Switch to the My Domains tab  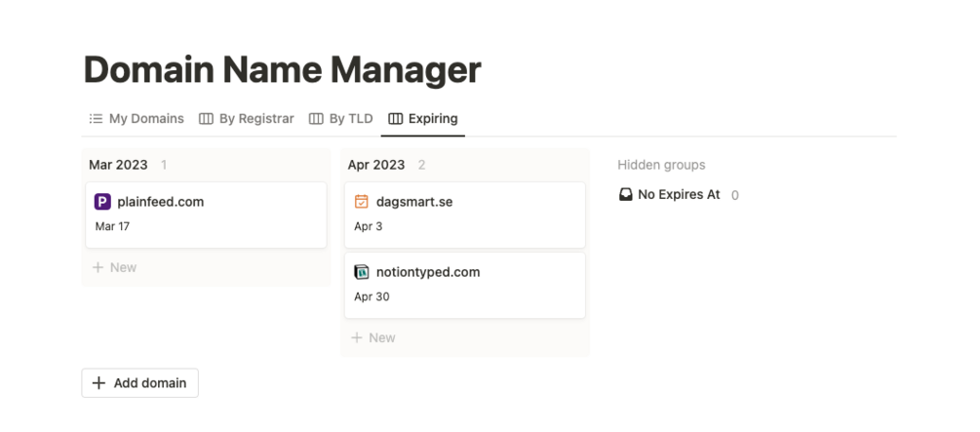click(145, 119)
